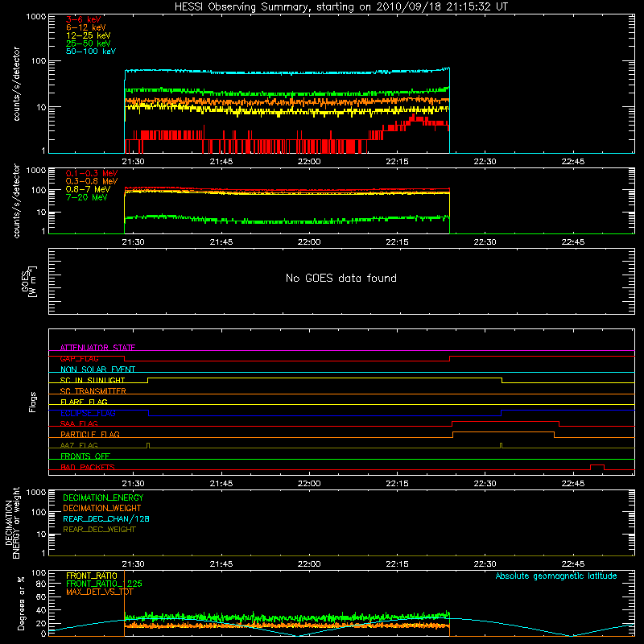This screenshot has width=644, height=644.
Task: Click the REAR_DEC_CHAN/128 legend entry
Action: tap(106, 518)
